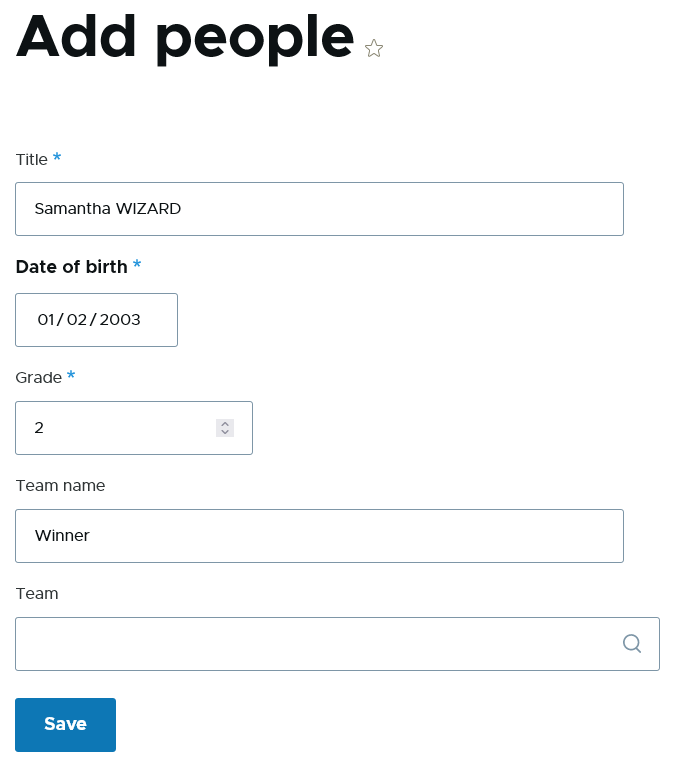Select the first date segment 01
The height and width of the screenshot is (769, 679).
tap(45, 320)
